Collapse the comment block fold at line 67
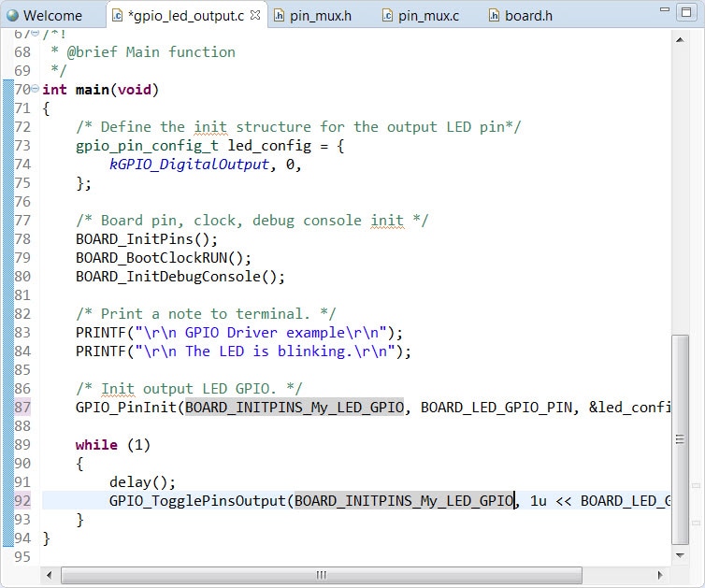The width and height of the screenshot is (705, 588). point(35,34)
